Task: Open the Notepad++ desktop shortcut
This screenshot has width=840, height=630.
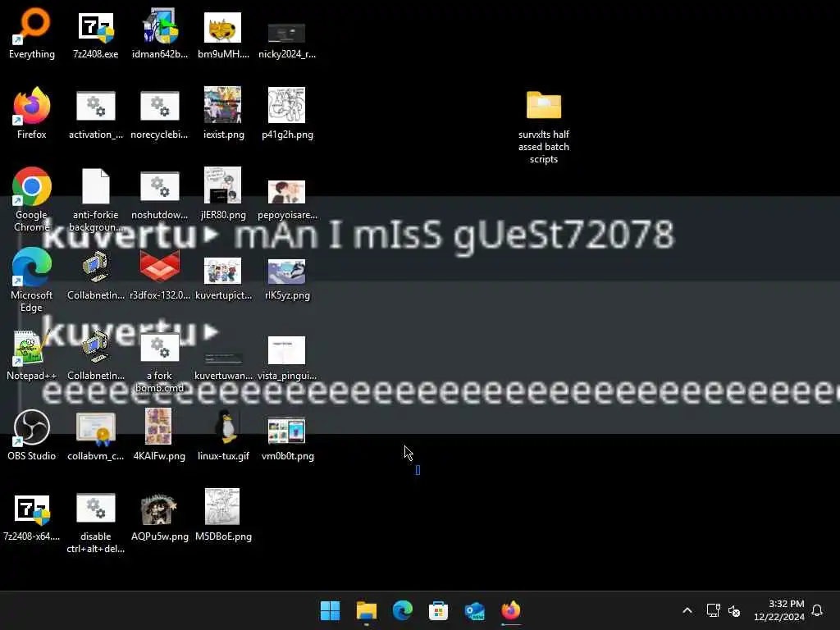Action: pyautogui.click(x=32, y=354)
